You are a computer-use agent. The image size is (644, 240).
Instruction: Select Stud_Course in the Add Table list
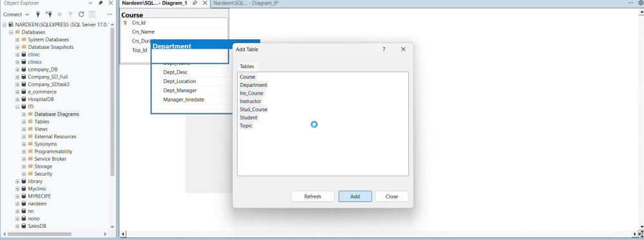254,109
